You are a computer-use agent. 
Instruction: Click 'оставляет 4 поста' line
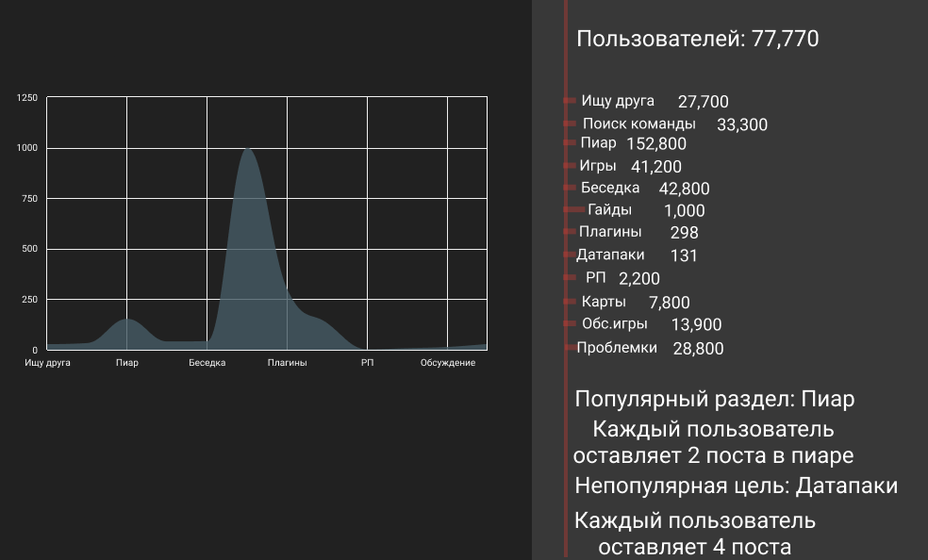point(695,547)
